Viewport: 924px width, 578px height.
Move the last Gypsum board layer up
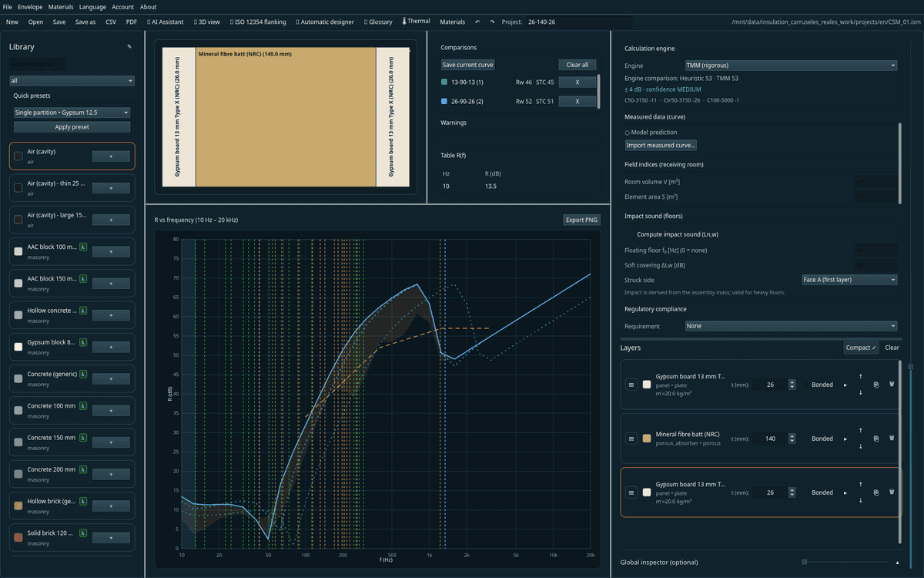(860, 484)
